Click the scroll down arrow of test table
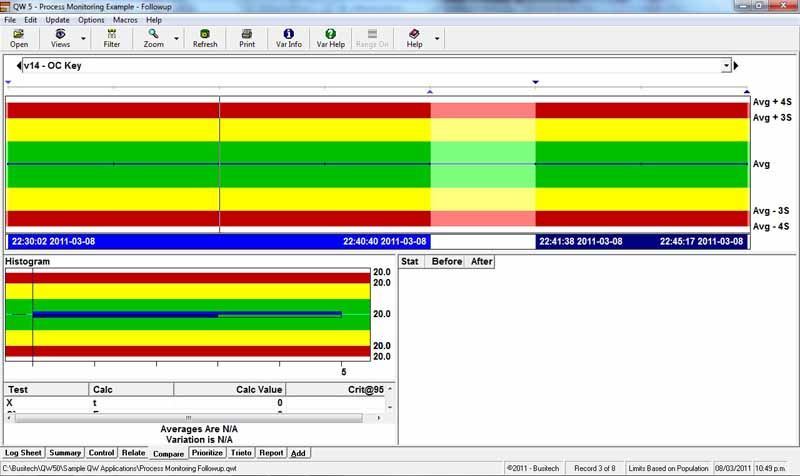The width and height of the screenshot is (800, 476). (x=390, y=407)
